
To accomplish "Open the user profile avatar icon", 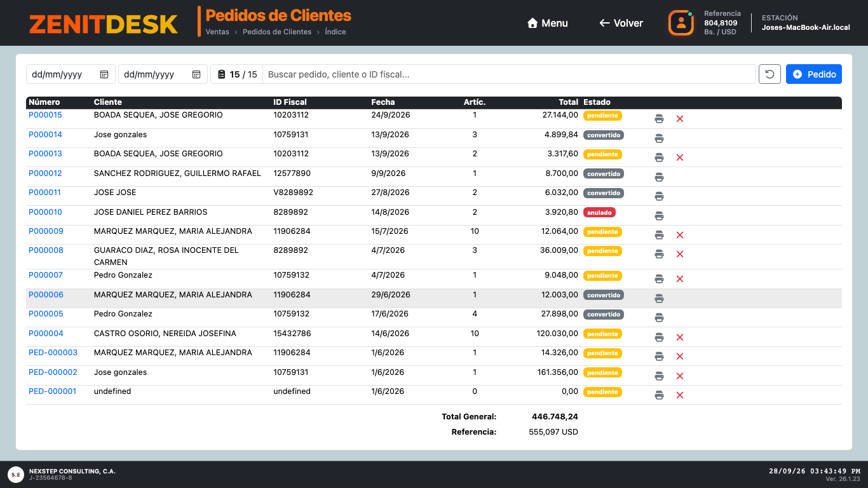I will pyautogui.click(x=681, y=23).
